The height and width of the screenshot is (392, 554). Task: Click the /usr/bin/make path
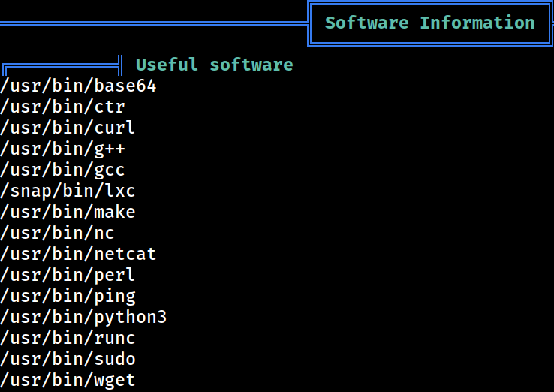click(x=68, y=212)
